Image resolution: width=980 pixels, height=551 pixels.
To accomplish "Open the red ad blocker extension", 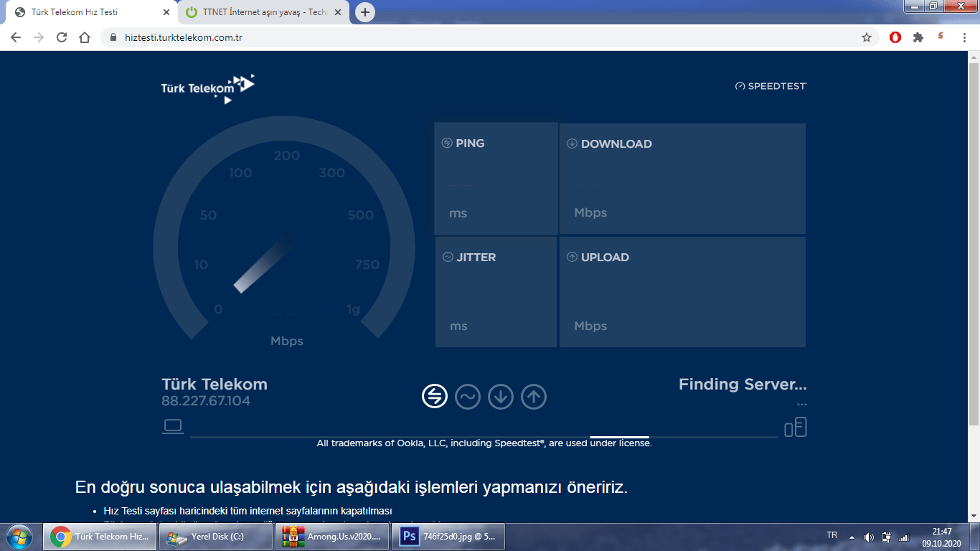I will pyautogui.click(x=895, y=37).
